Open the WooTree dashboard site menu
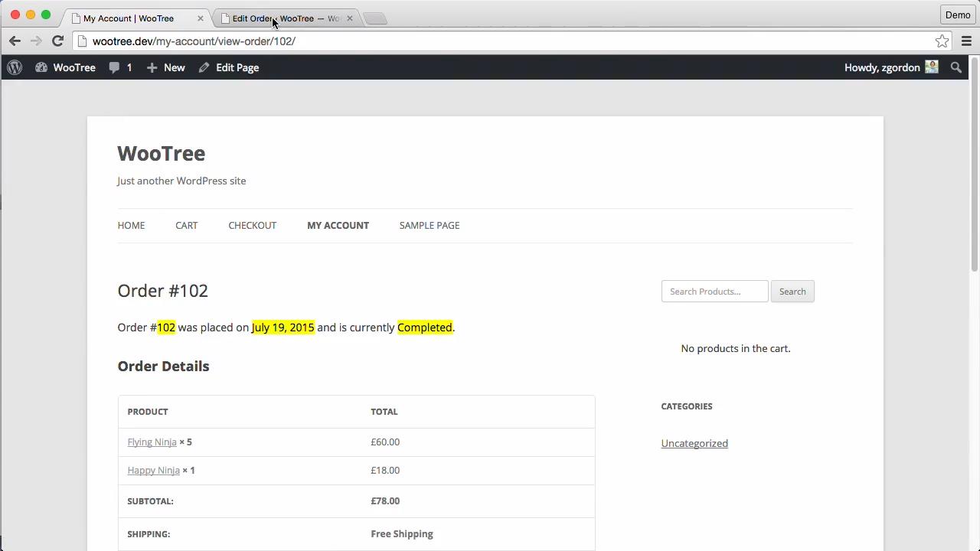 [65, 67]
